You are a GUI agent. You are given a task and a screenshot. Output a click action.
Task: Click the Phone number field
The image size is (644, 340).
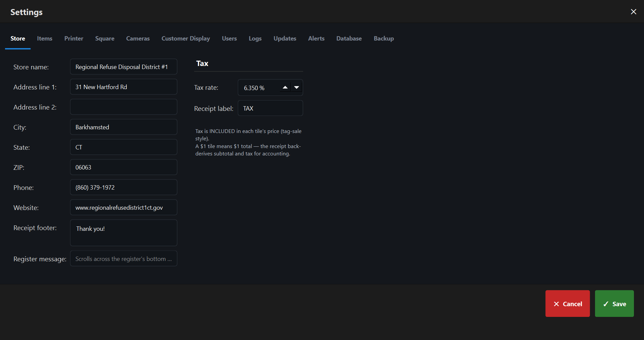click(123, 187)
